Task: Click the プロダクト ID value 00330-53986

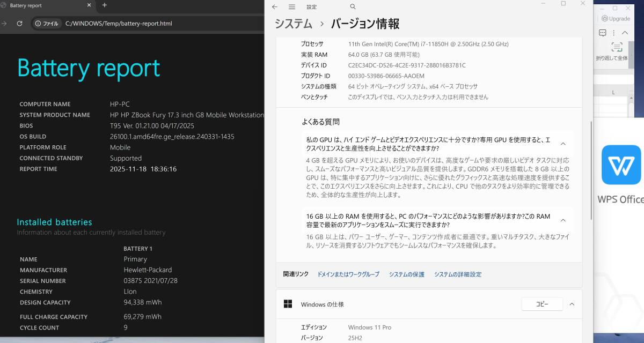Action: [386, 76]
